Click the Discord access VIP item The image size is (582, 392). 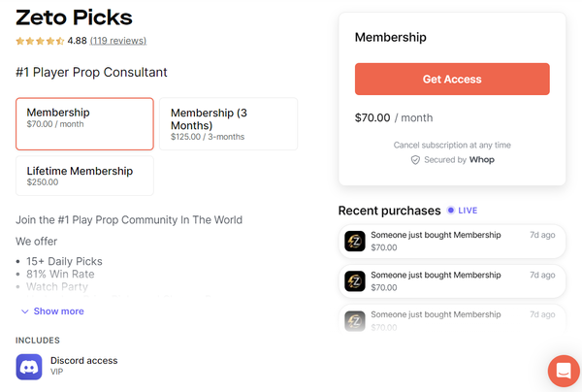83,366
